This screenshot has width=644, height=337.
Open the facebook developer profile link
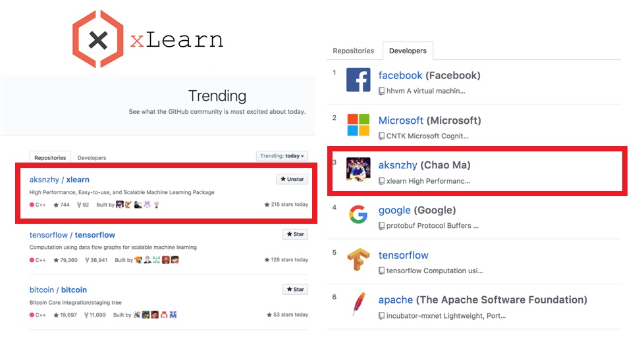400,75
